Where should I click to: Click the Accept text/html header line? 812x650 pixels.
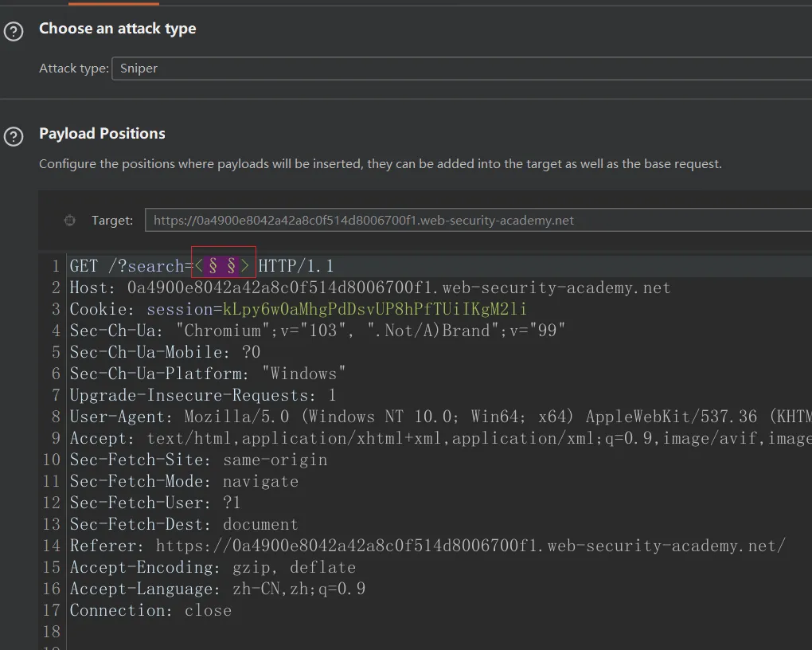(x=440, y=439)
